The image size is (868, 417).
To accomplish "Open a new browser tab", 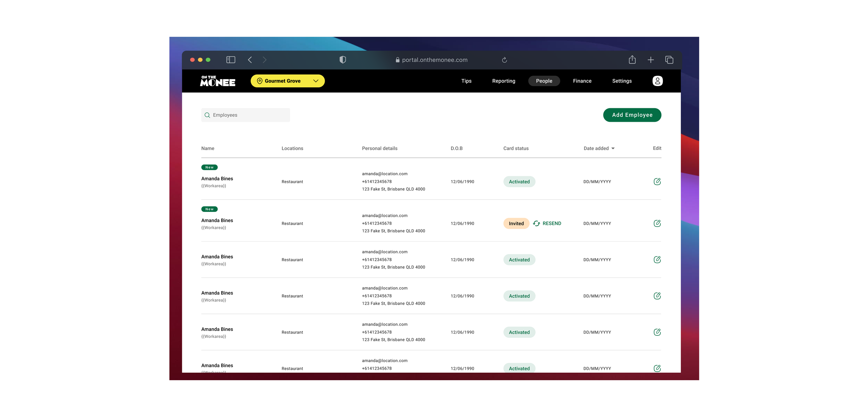I will [x=651, y=60].
